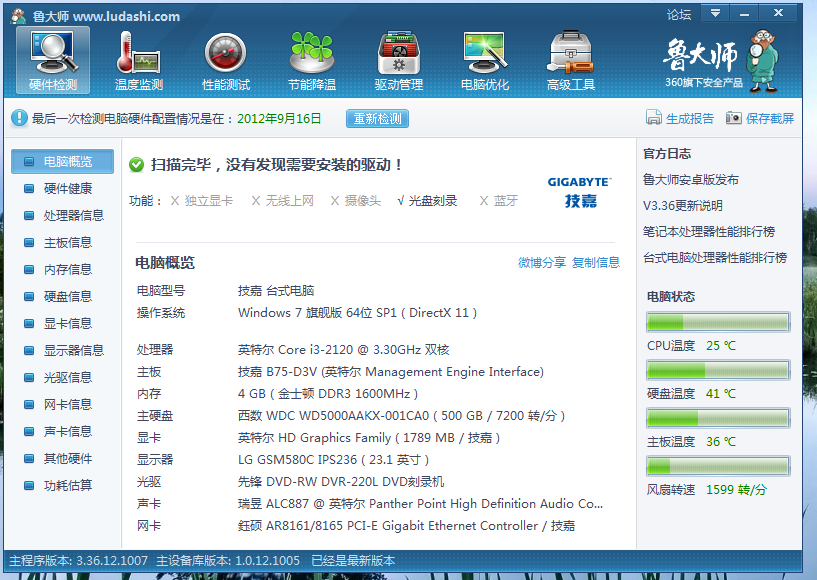Click the AR8161/8165 Ethernet Controller value
The height and width of the screenshot is (580, 817).
406,526
